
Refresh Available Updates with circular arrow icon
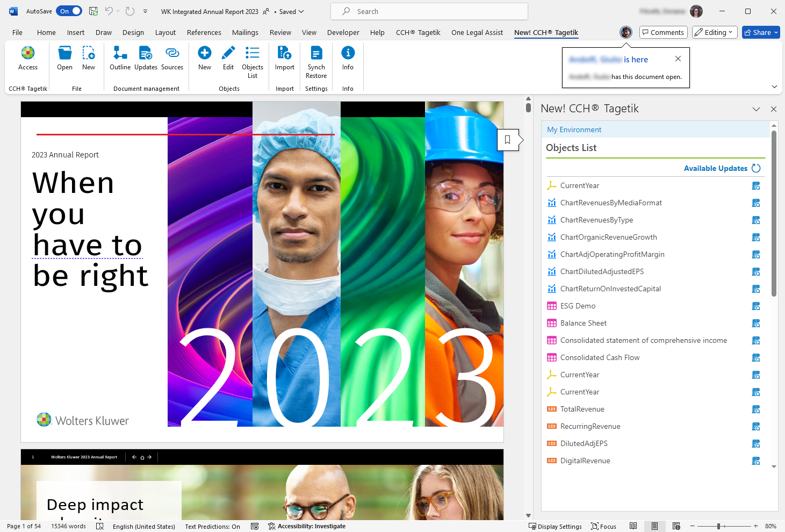(756, 168)
